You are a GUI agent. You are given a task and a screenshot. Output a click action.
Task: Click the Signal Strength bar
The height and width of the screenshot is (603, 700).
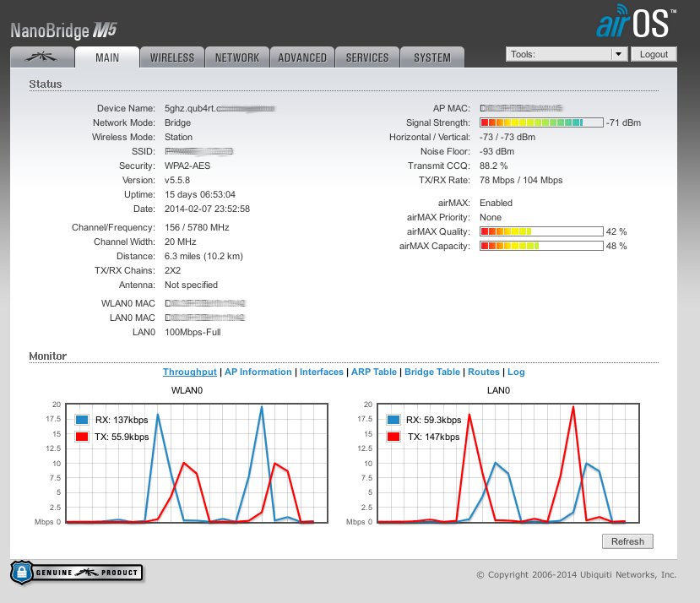point(541,122)
